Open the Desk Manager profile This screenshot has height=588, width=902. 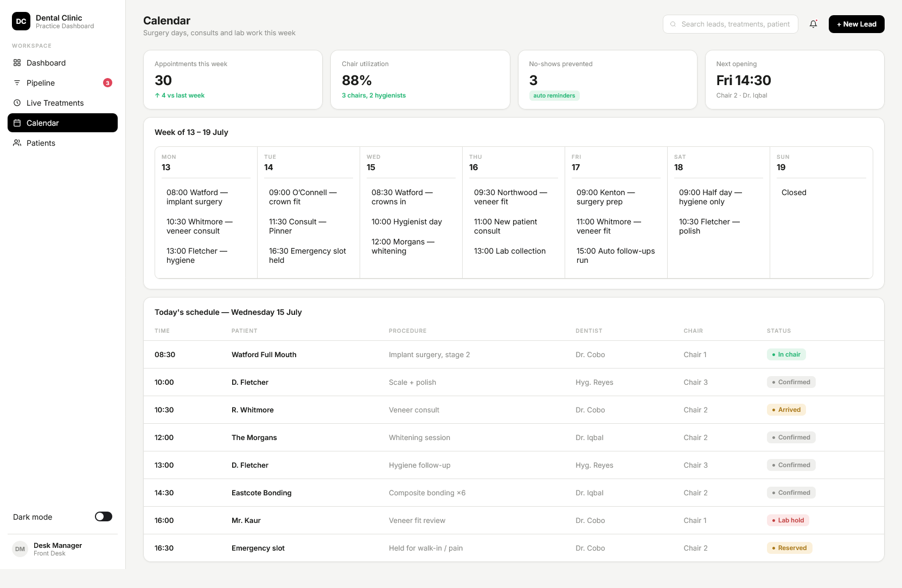tap(62, 549)
